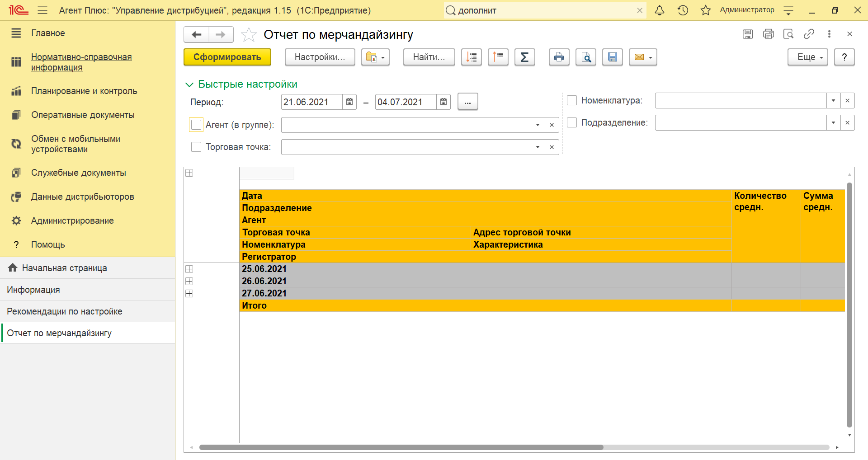
Task: Toggle Агент (в группе) checkbox
Action: pos(196,125)
